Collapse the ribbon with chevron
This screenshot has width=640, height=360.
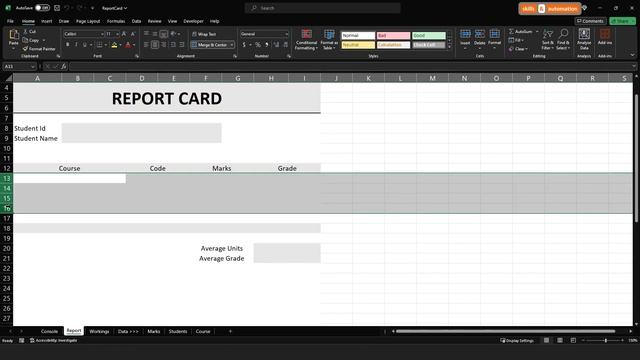(x=632, y=55)
